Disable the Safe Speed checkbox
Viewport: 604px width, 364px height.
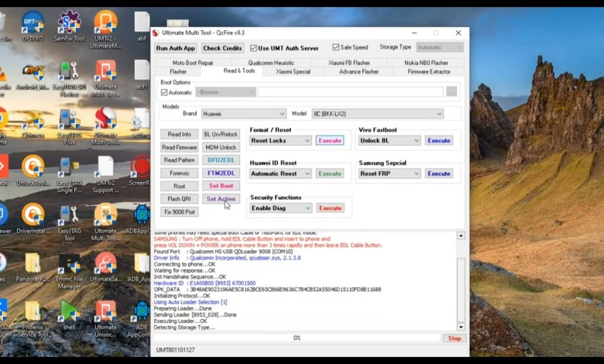pyautogui.click(x=336, y=47)
